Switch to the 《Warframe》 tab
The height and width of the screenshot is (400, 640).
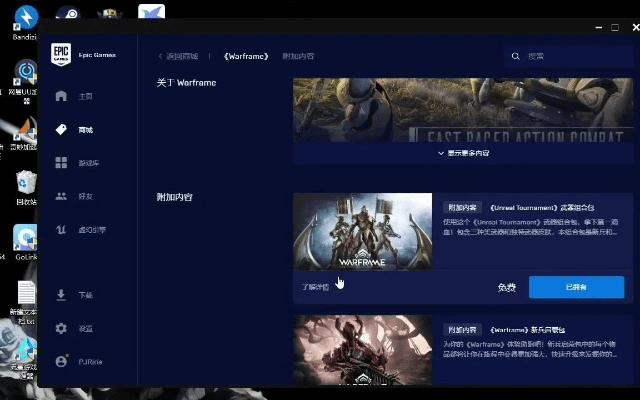(246, 56)
